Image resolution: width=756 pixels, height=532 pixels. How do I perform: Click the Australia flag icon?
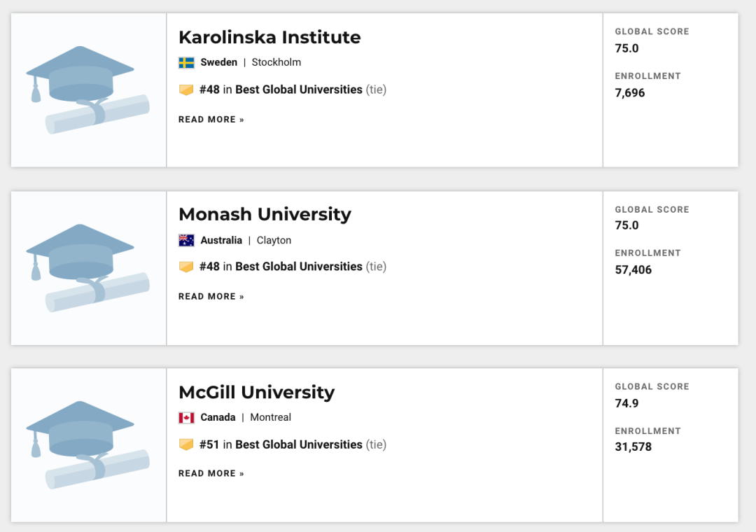[x=186, y=240]
